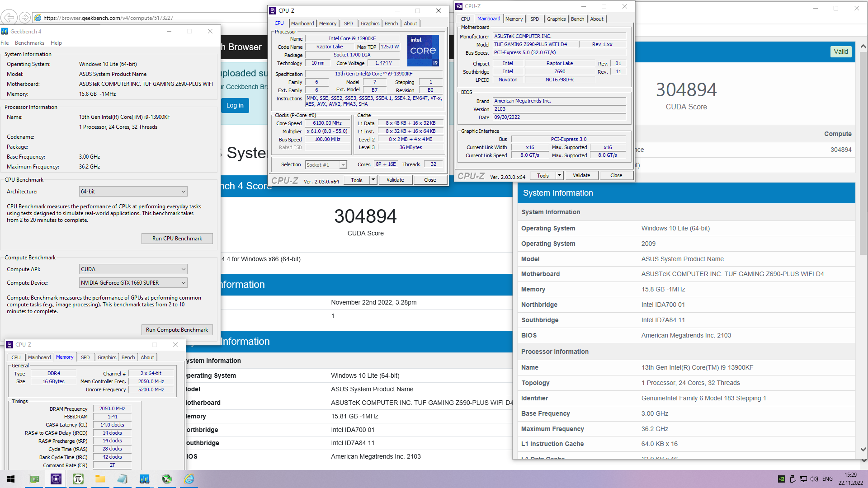Select Bench tab in CPU-Z Memory window

click(128, 357)
